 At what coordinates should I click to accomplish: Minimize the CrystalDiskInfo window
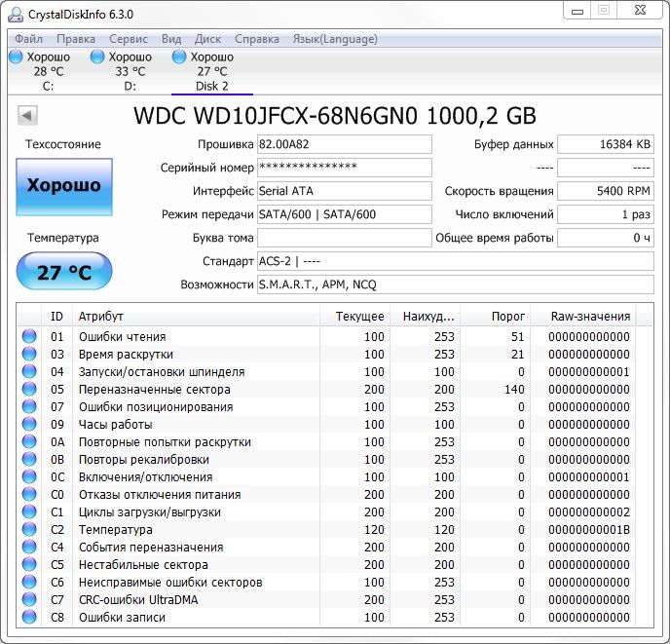click(x=577, y=11)
